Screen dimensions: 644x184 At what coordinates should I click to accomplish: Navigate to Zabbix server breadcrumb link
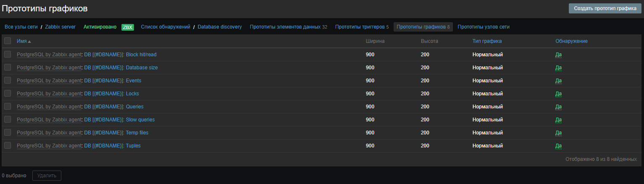click(60, 27)
